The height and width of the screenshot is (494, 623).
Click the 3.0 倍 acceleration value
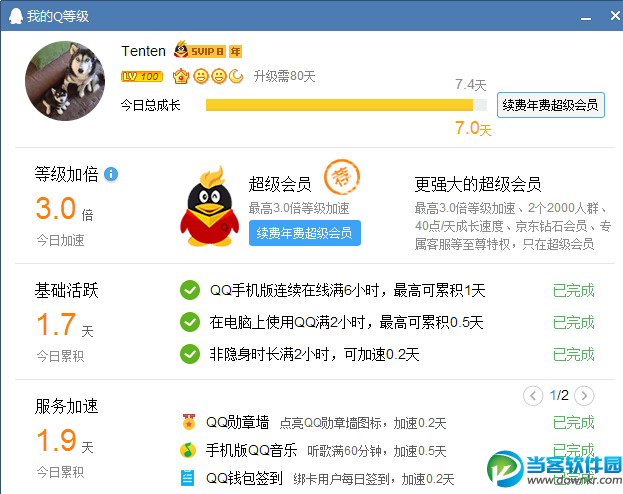(x=64, y=209)
